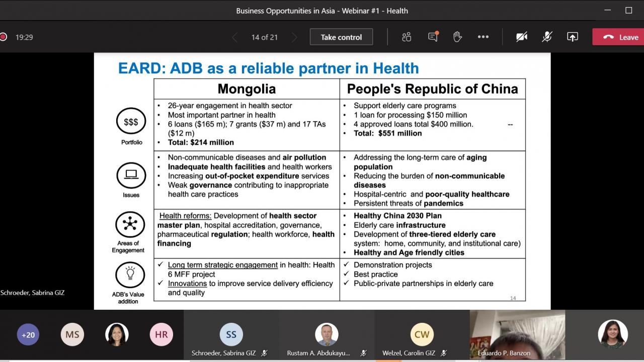
Task: Turn on the camera
Action: pos(522,37)
